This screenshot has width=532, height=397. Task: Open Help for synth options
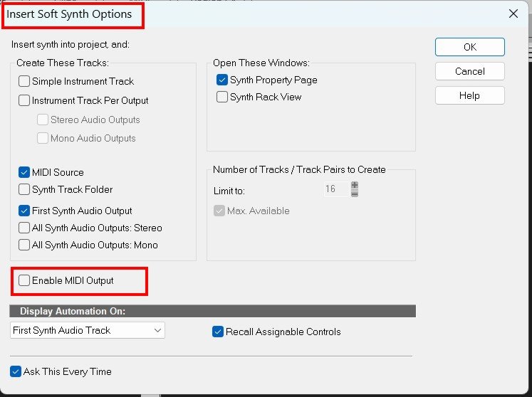pos(469,95)
